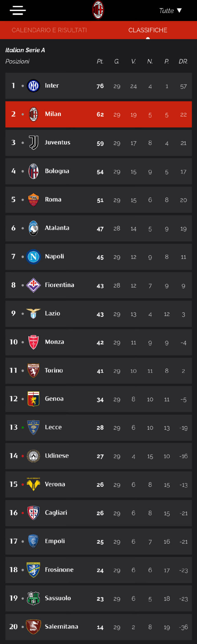Open the hamburger menu
The height and width of the screenshot is (644, 197).
point(18,11)
